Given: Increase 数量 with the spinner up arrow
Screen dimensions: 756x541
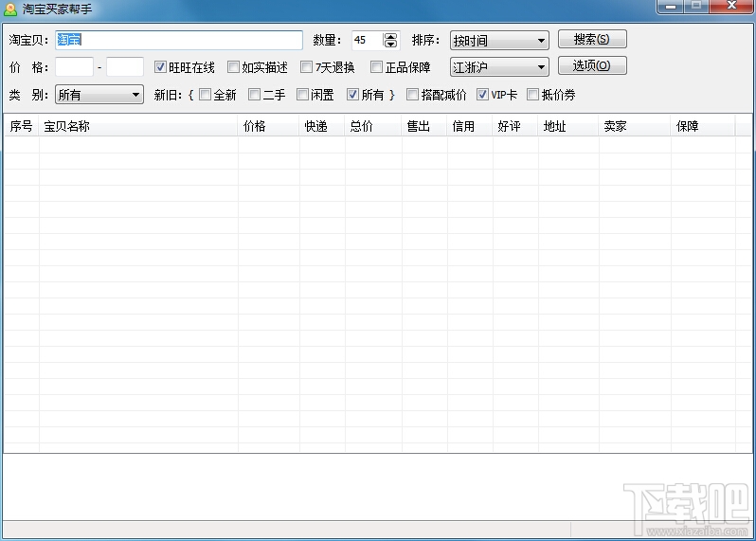Looking at the screenshot, I should pyautogui.click(x=390, y=36).
